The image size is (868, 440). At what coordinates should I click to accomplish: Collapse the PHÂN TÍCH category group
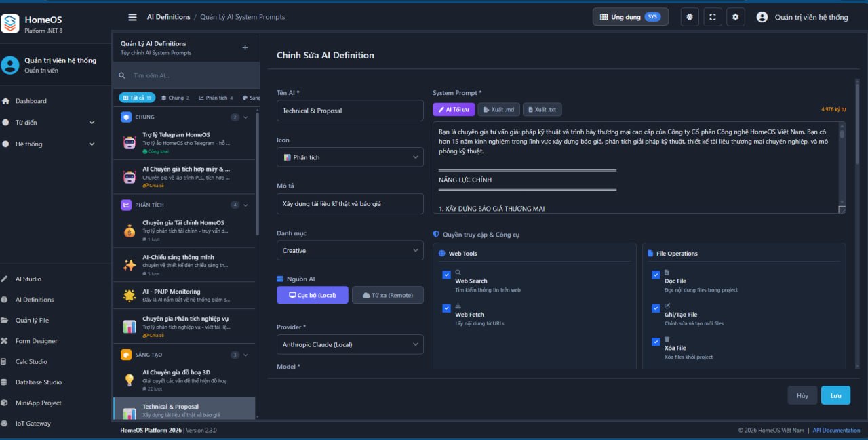(245, 205)
